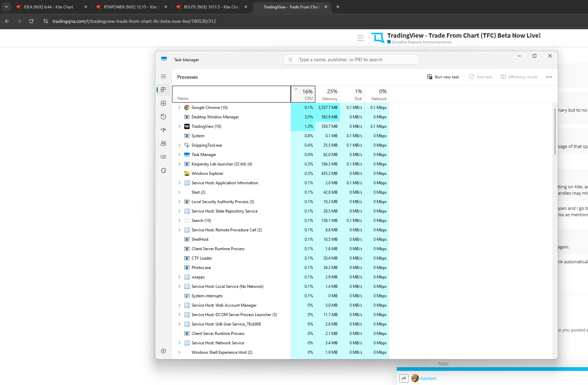Open Users page sidebar icon

coord(163,144)
